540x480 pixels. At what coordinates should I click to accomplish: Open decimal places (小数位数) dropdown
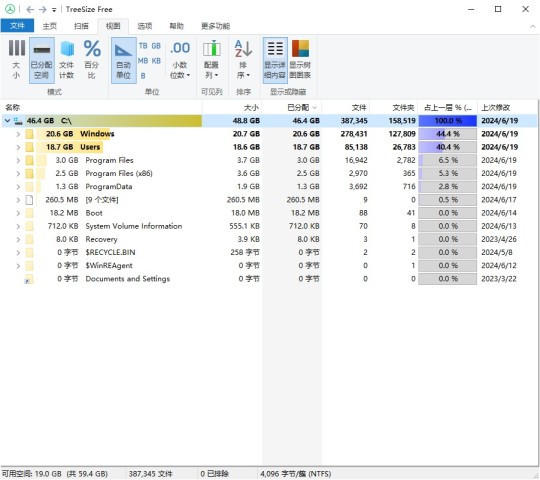point(180,60)
